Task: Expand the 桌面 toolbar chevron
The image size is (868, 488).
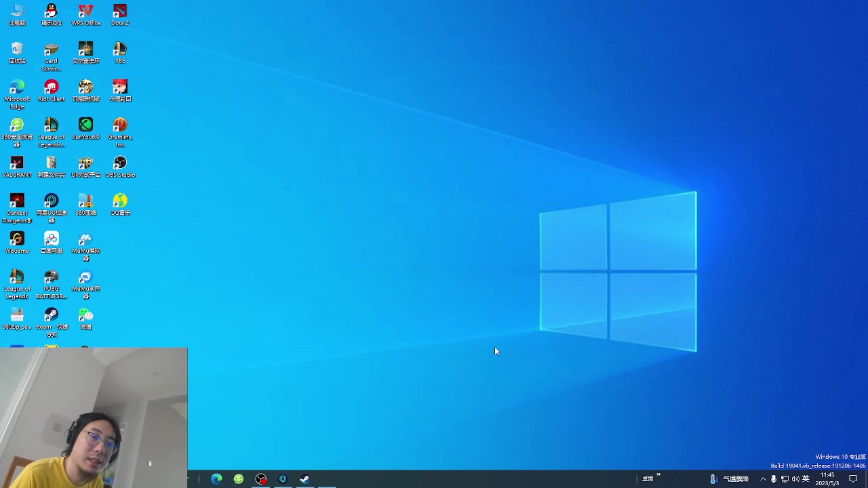Action: 658,475
